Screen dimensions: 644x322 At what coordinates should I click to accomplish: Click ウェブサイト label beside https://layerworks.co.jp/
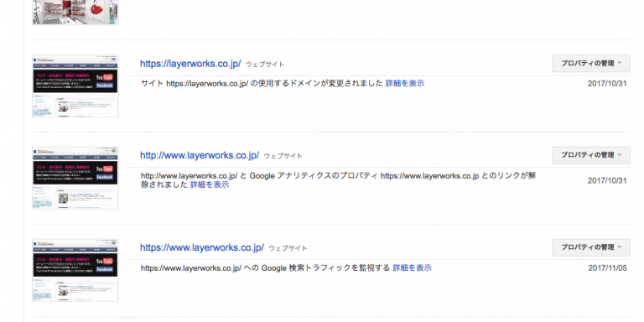pos(265,65)
